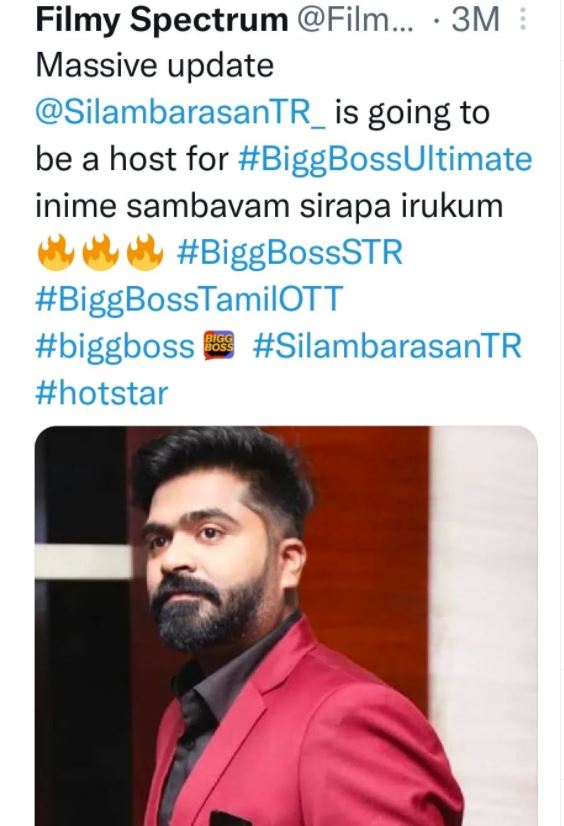
Task: Open the Filmy Spectrum profile name
Action: (162, 20)
